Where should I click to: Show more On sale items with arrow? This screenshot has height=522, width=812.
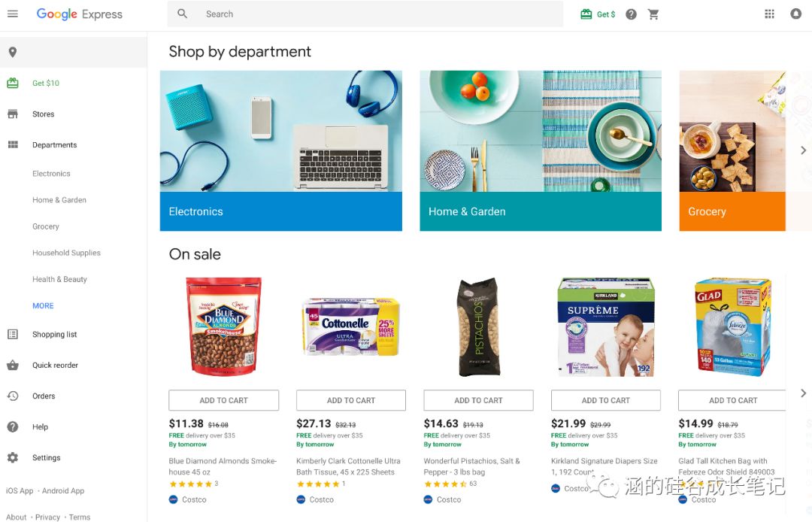click(x=803, y=393)
